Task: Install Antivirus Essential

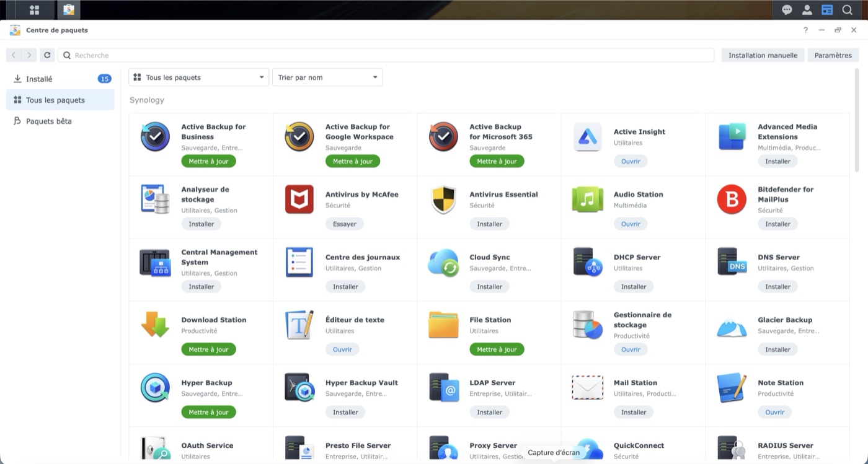Action: pyautogui.click(x=489, y=224)
